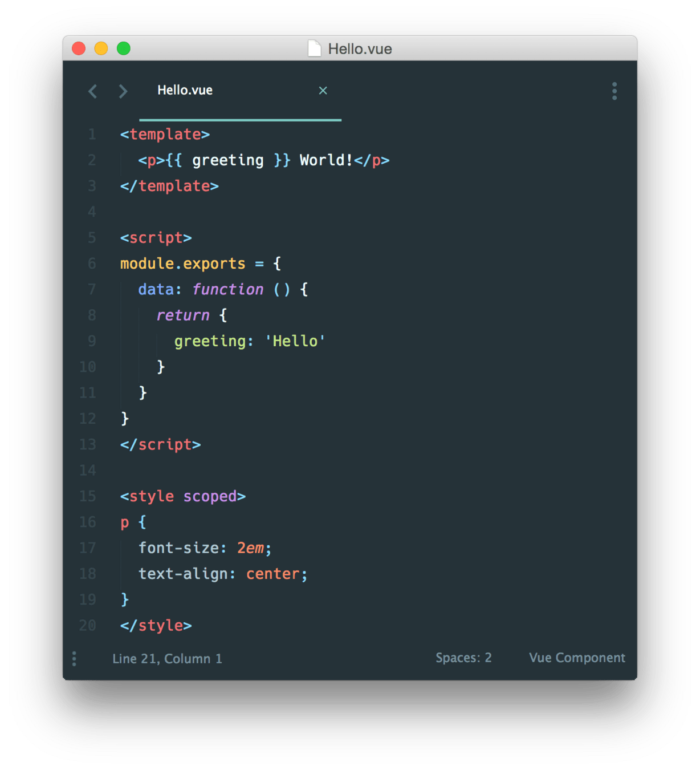Click the 'greeting' mustache expression on line 2
Image resolution: width=700 pixels, height=770 pixels.
(x=228, y=160)
